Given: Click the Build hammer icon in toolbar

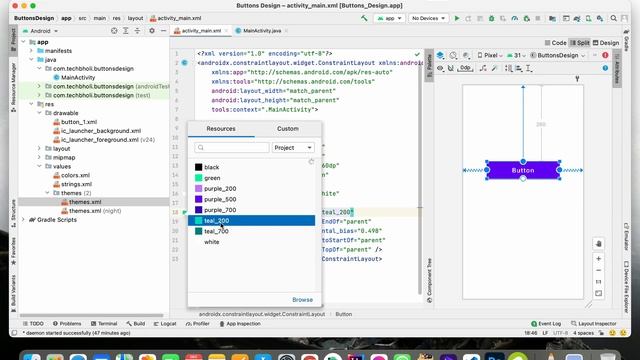Looking at the screenshot, I should pyautogui.click(x=364, y=18).
